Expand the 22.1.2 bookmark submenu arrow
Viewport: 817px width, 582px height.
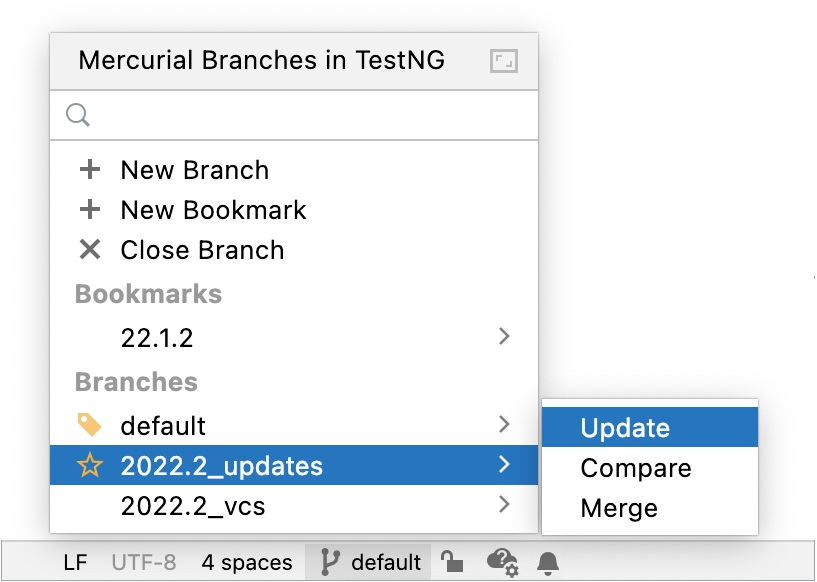505,337
